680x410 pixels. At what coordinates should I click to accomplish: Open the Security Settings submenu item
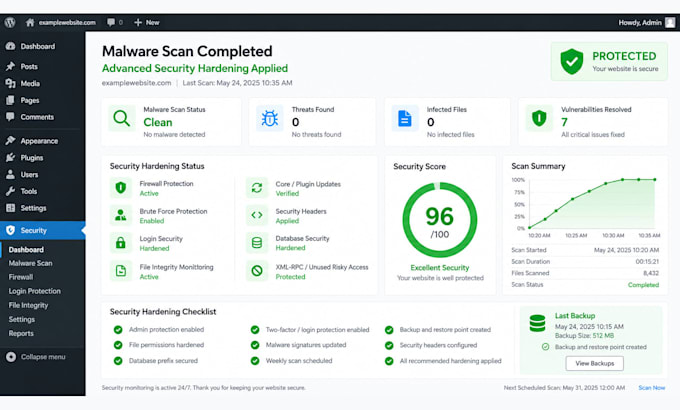pos(22,319)
